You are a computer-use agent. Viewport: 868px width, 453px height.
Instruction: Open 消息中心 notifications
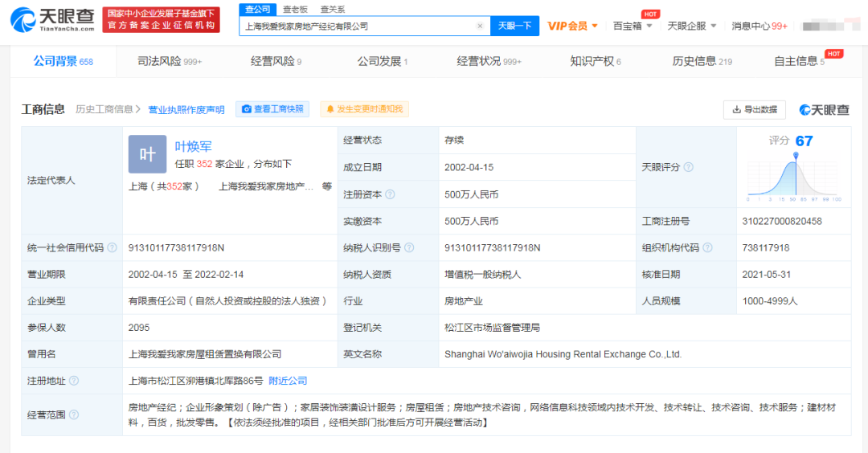coord(759,26)
